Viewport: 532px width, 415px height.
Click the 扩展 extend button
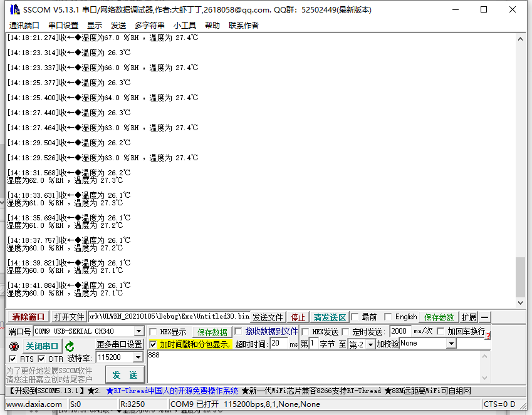[x=469, y=317]
